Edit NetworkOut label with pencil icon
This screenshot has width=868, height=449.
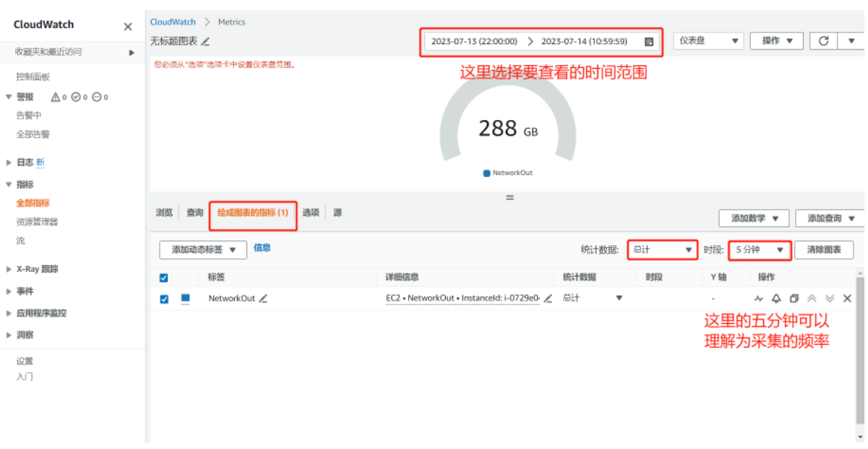(x=263, y=298)
